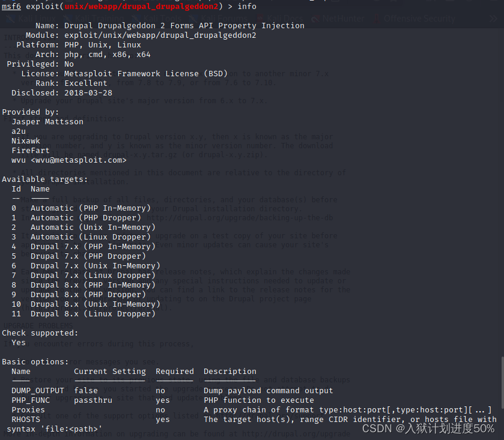Click target 2 'Automatic (Unix In-Memory)'

click(x=93, y=228)
